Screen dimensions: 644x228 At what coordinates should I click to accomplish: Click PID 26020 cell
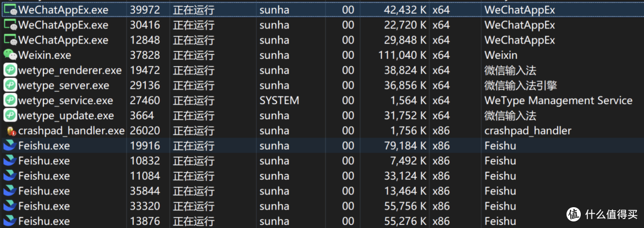point(144,131)
